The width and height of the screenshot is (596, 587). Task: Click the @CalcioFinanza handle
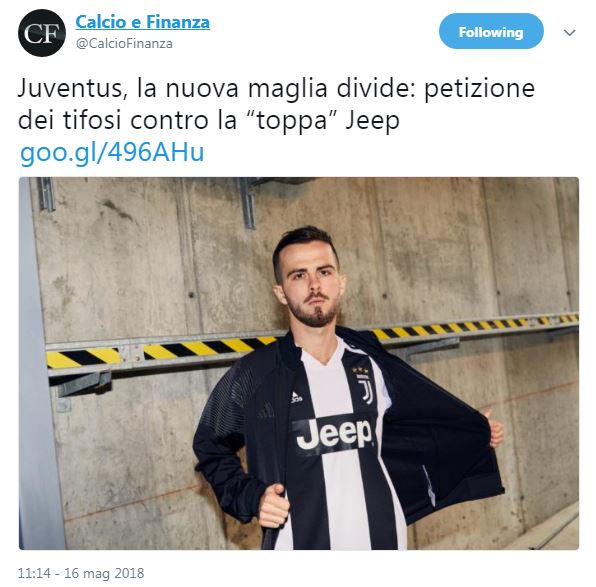pos(124,44)
